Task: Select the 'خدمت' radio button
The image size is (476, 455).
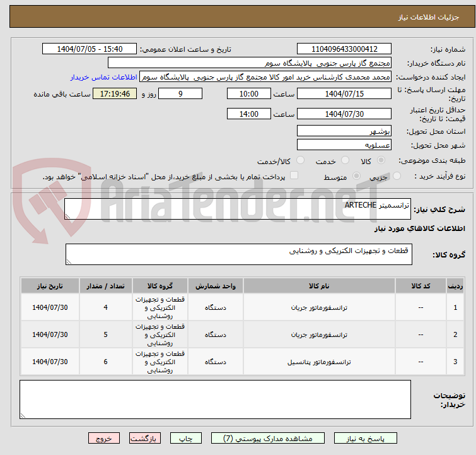Action: (345, 160)
